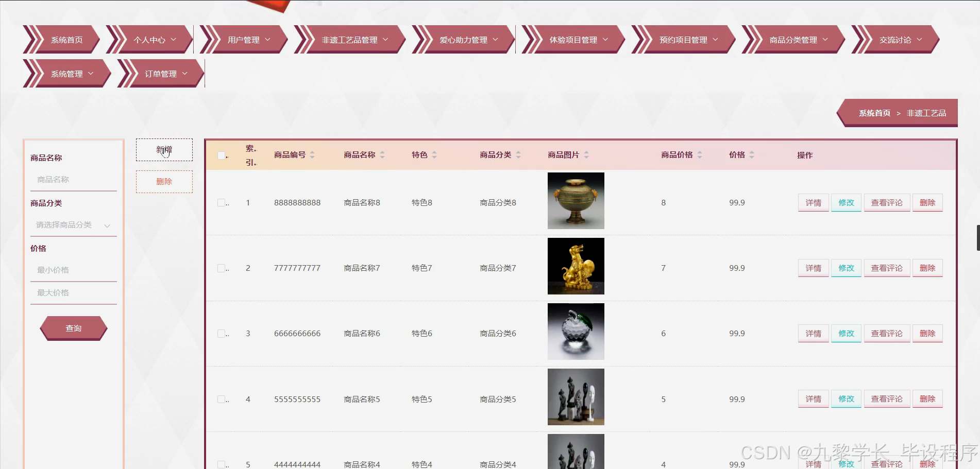The width and height of the screenshot is (980, 469).
Task: Delete row 商品名称5
Action: pos(927,399)
